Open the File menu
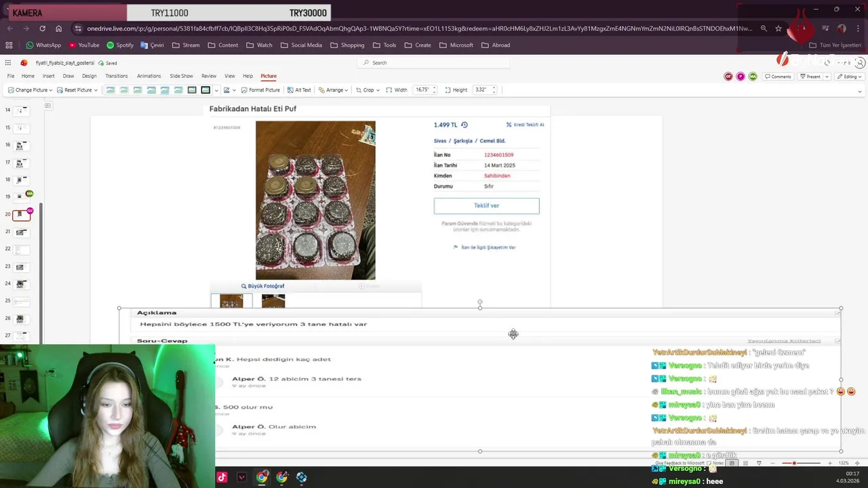The width and height of the screenshot is (868, 488). coord(11,76)
